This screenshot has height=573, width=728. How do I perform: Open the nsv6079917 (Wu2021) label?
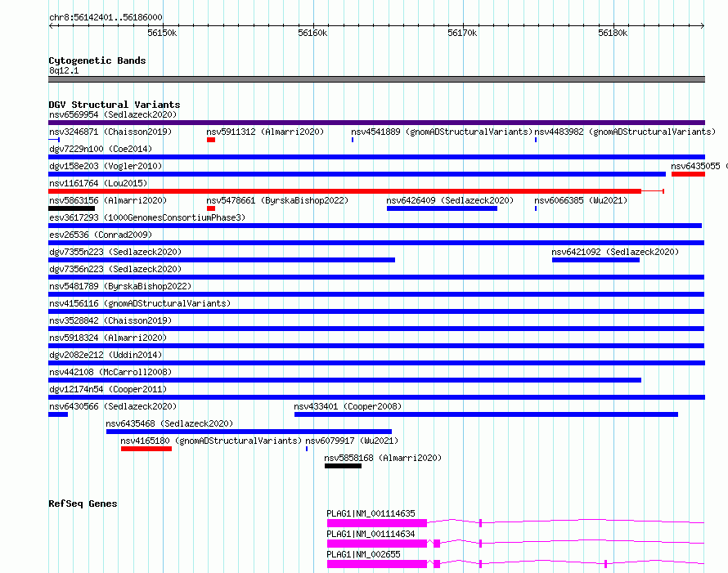(x=352, y=441)
